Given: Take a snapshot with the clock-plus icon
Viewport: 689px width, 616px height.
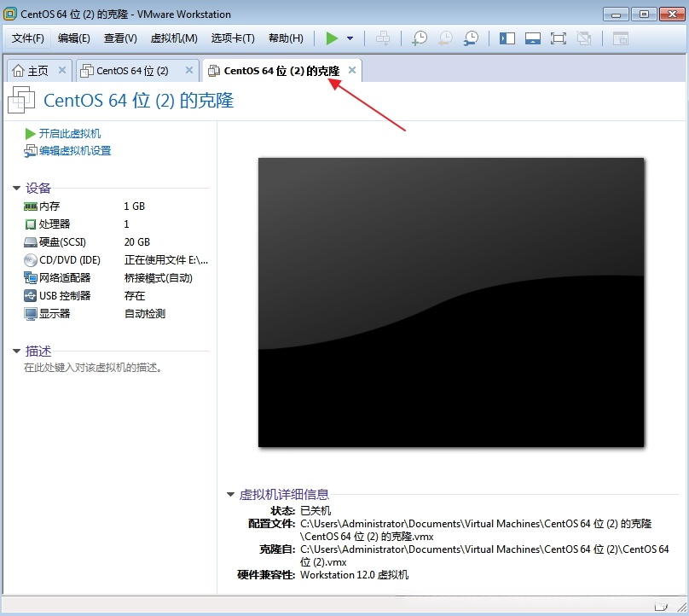Looking at the screenshot, I should click(420, 38).
